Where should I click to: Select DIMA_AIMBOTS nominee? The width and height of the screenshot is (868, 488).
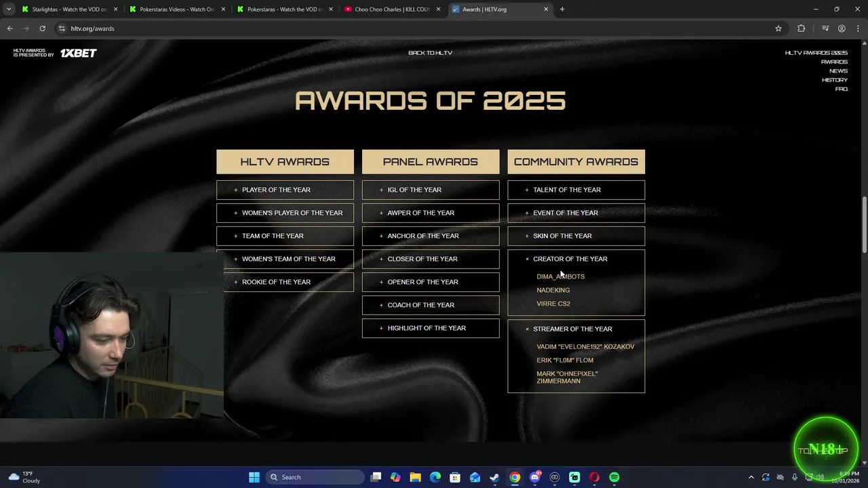click(560, 277)
